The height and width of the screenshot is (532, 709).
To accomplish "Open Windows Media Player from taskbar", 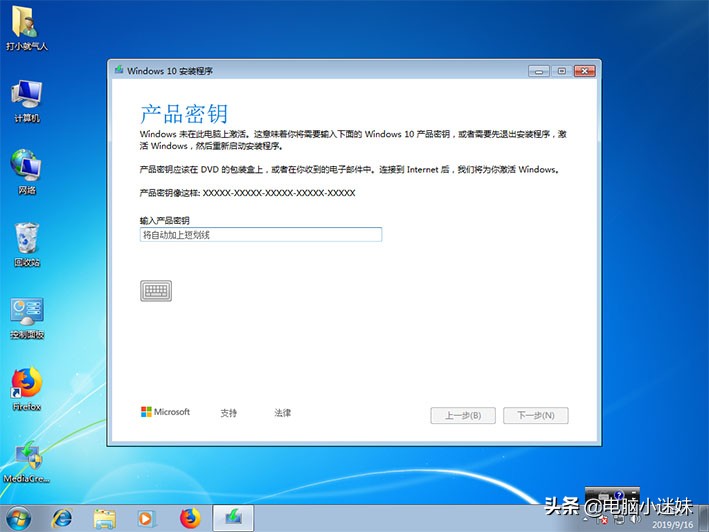I will click(147, 518).
